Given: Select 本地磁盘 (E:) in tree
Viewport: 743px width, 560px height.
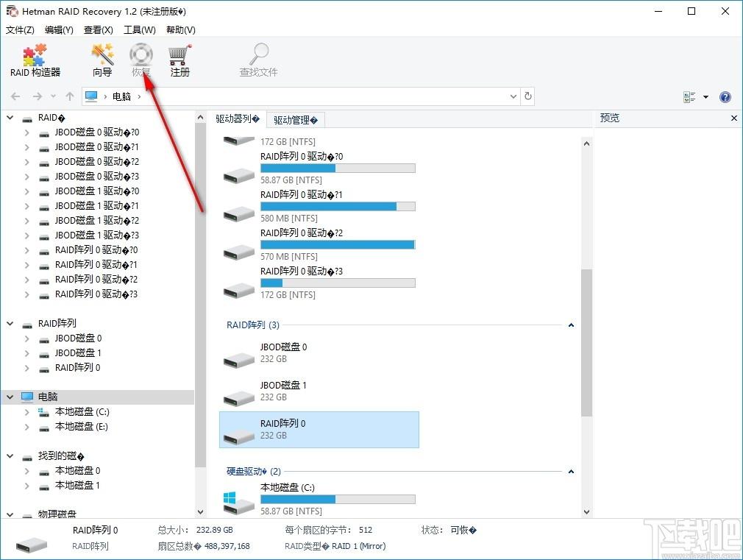Looking at the screenshot, I should (x=82, y=427).
